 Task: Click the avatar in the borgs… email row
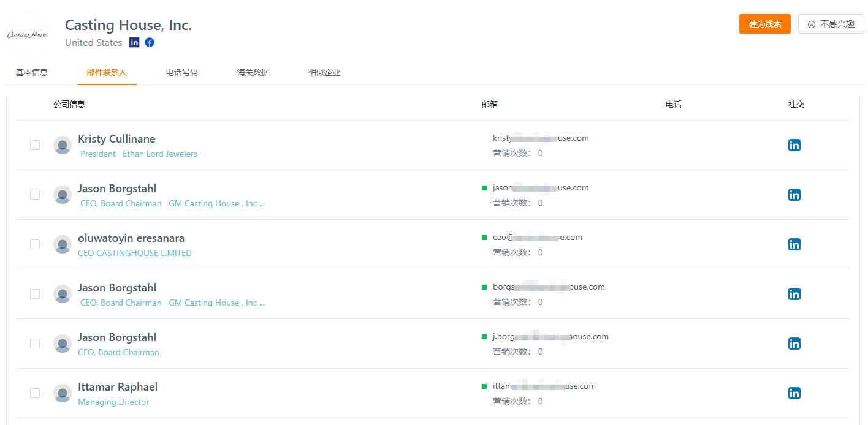[x=63, y=294]
